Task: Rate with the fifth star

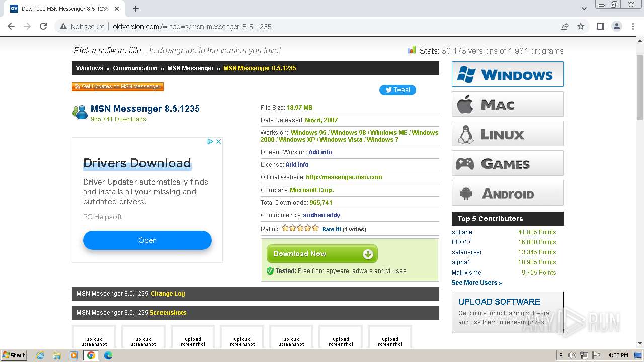Action: pos(315,228)
